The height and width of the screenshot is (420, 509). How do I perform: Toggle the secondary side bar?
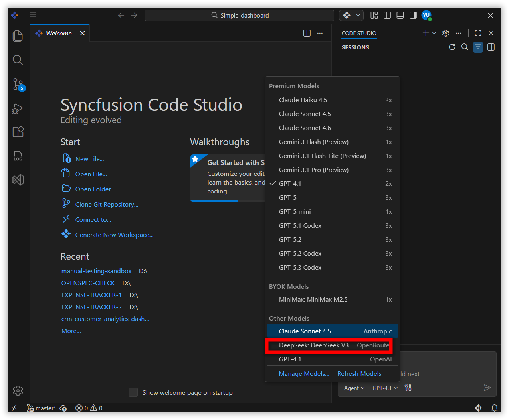click(x=413, y=15)
